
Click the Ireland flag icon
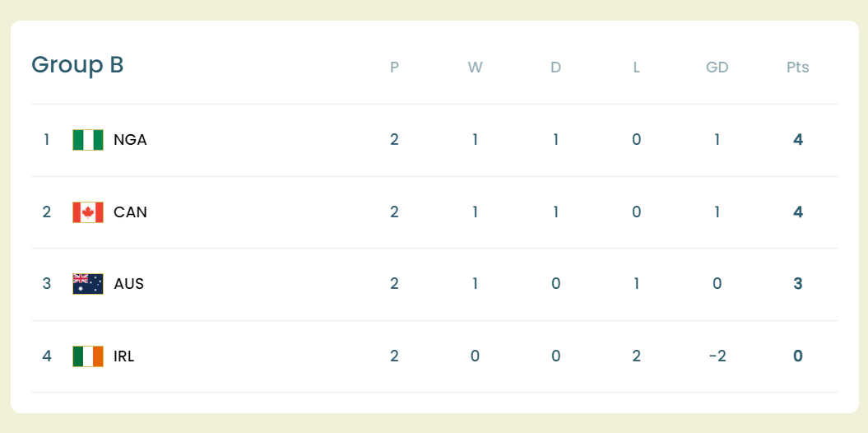point(88,356)
